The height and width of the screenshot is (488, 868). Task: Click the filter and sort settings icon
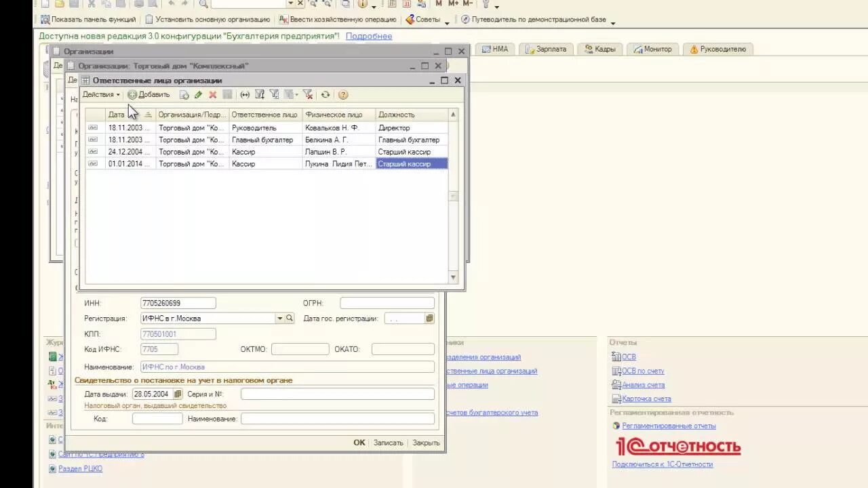point(260,95)
